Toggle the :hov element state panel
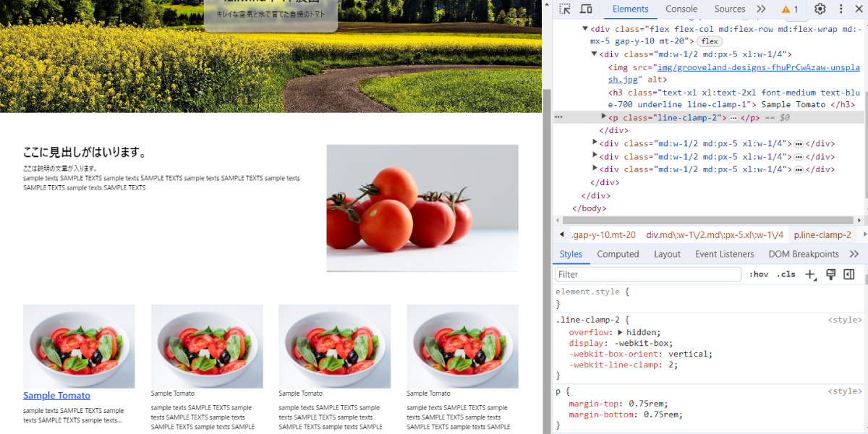Screen dimensions: 868x434 759,275
